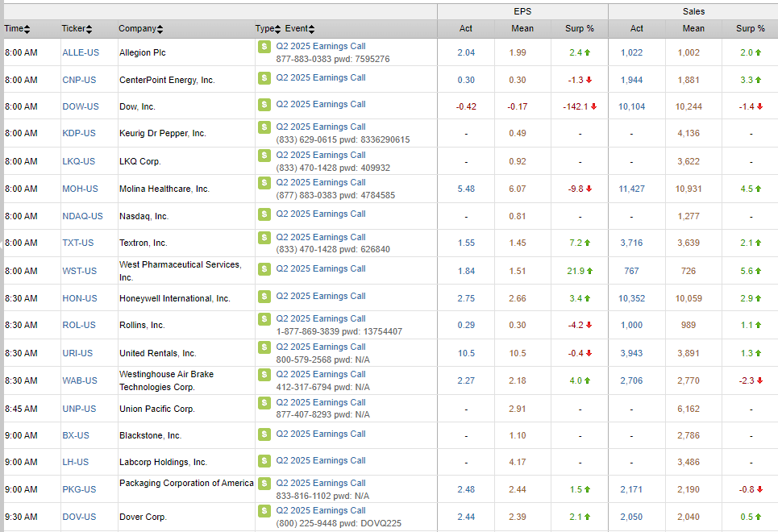Go to the HON-US ticker page
This screenshot has height=532, width=778.
pyautogui.click(x=79, y=299)
